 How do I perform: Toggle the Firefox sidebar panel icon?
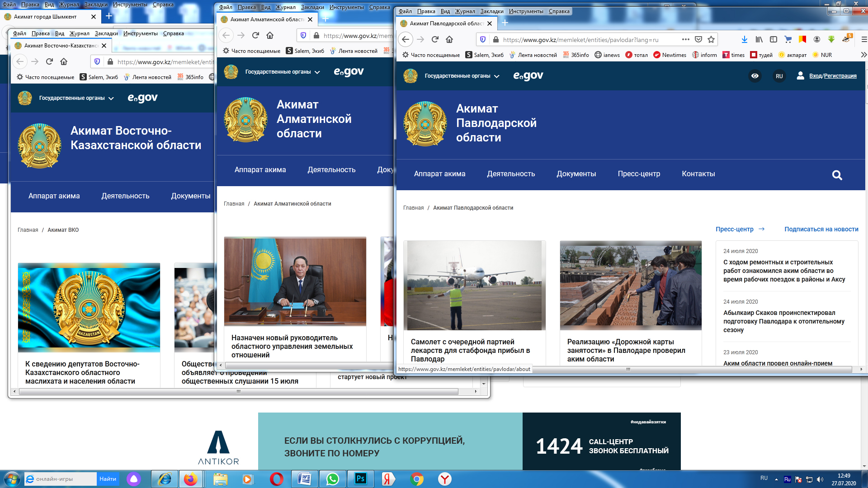point(774,40)
